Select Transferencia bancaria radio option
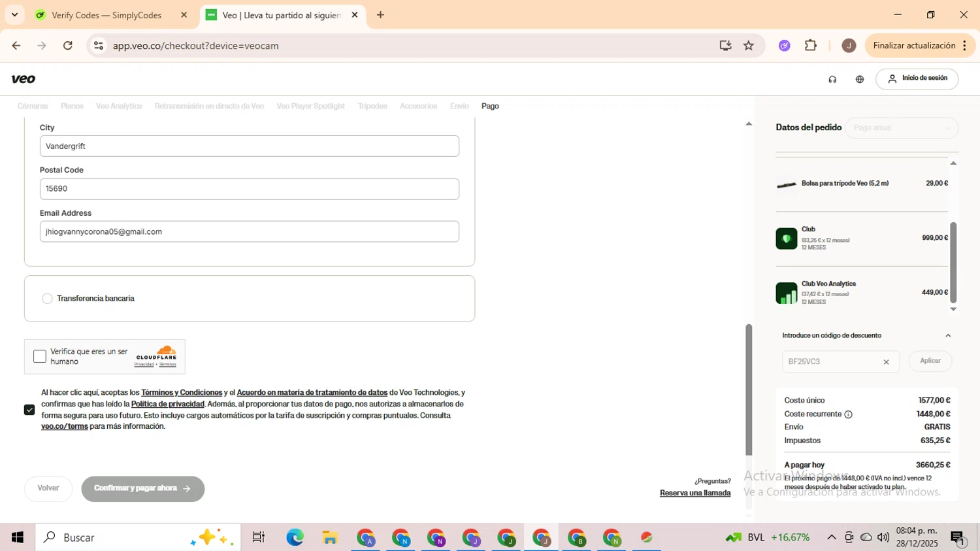980x551 pixels. click(47, 299)
